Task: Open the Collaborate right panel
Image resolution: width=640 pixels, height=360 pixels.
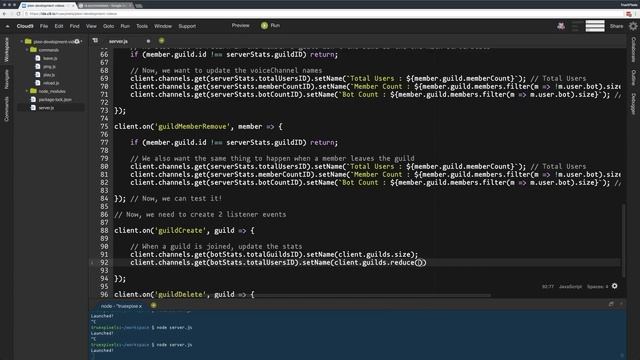Action: coord(633,50)
